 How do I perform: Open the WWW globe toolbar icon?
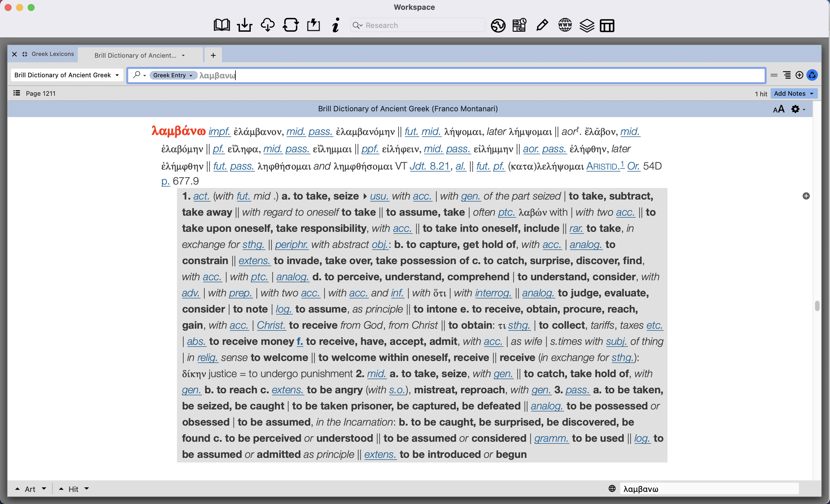(x=565, y=25)
